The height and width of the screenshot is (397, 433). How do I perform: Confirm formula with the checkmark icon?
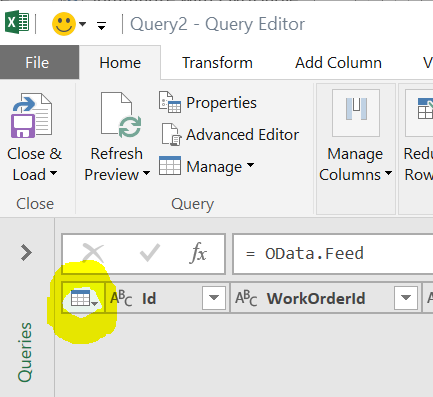coord(150,253)
